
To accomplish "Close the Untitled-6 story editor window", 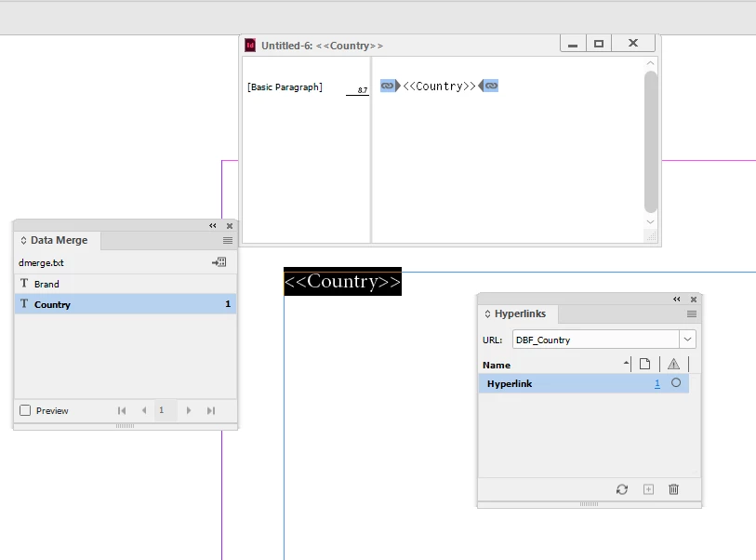I will [633, 43].
